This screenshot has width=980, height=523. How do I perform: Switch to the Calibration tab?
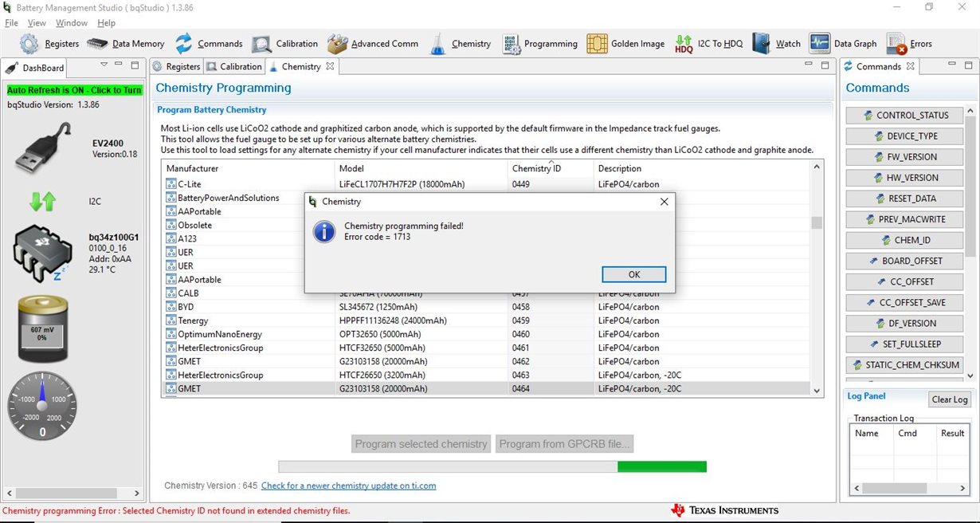coord(234,67)
